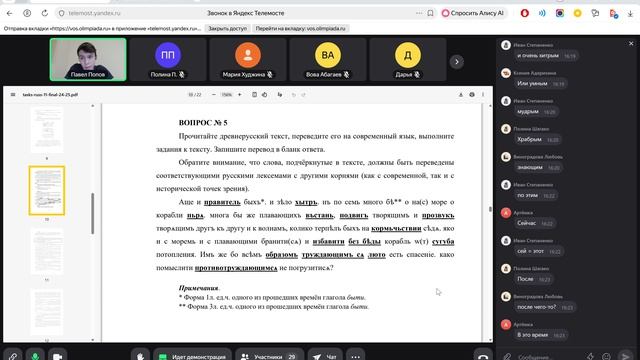Image resolution: width=640 pixels, height=360 pixels.
Task: Open the thumbnail below the highlighted page
Action: 47,251
